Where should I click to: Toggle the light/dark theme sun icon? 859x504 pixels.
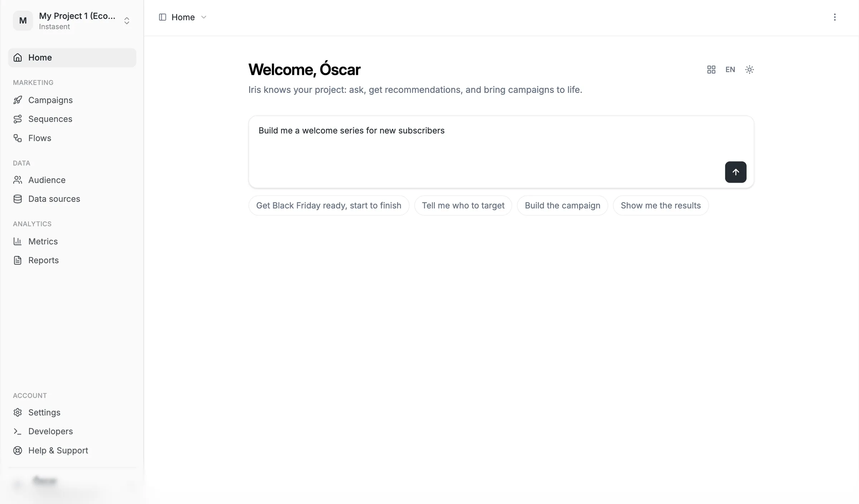click(749, 69)
